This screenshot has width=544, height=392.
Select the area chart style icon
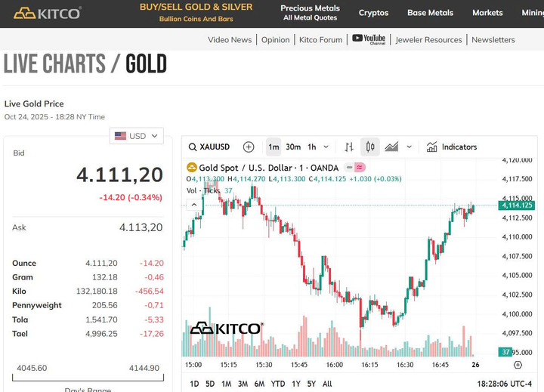click(391, 147)
